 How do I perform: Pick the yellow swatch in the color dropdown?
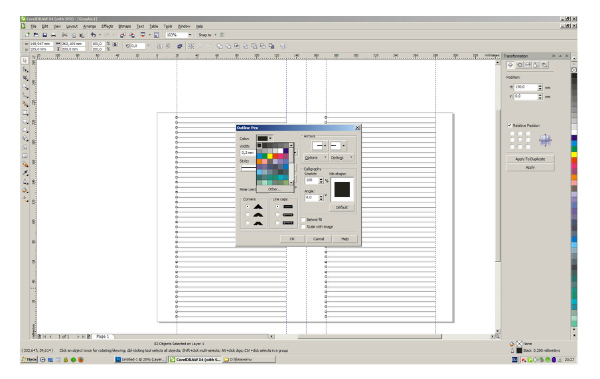[x=270, y=156]
